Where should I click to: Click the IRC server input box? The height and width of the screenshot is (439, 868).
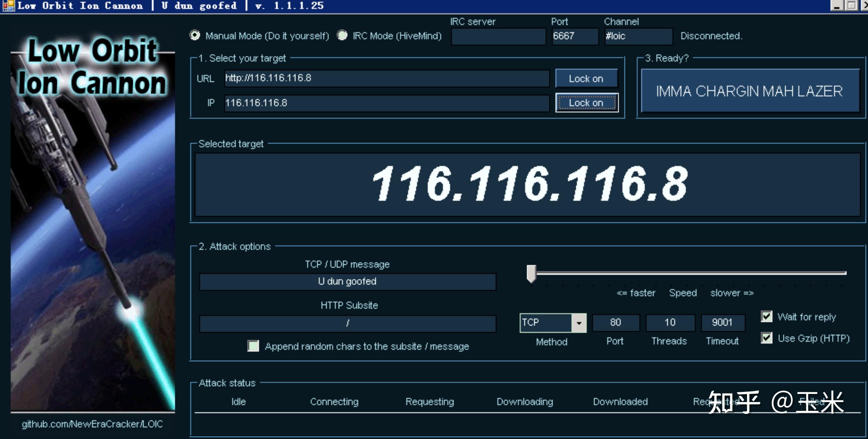click(x=498, y=36)
